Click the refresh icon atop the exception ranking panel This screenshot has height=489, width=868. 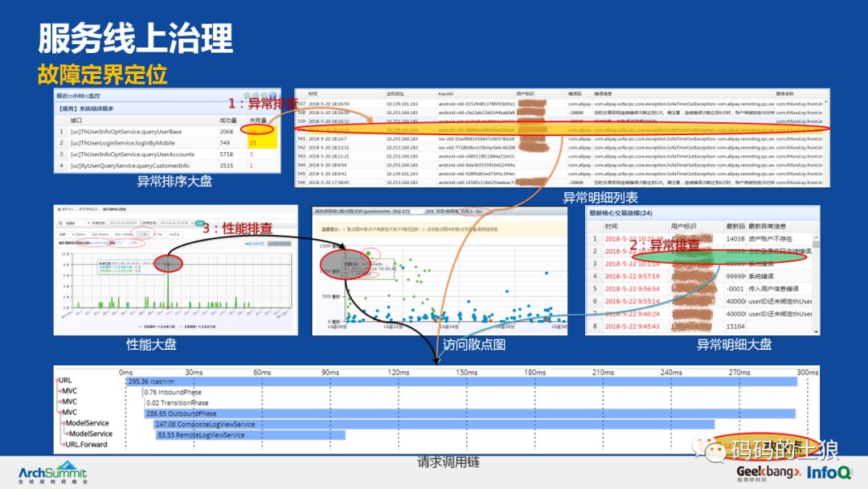245,95
